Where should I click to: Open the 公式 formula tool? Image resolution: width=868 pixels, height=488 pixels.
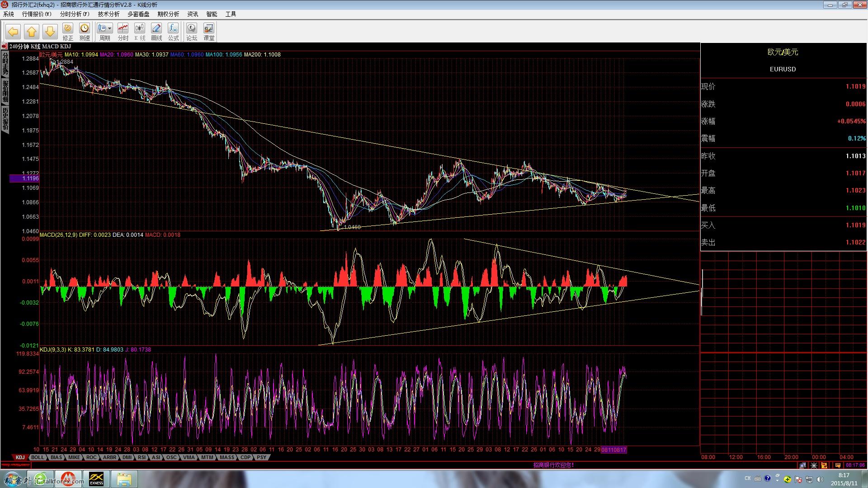(173, 32)
